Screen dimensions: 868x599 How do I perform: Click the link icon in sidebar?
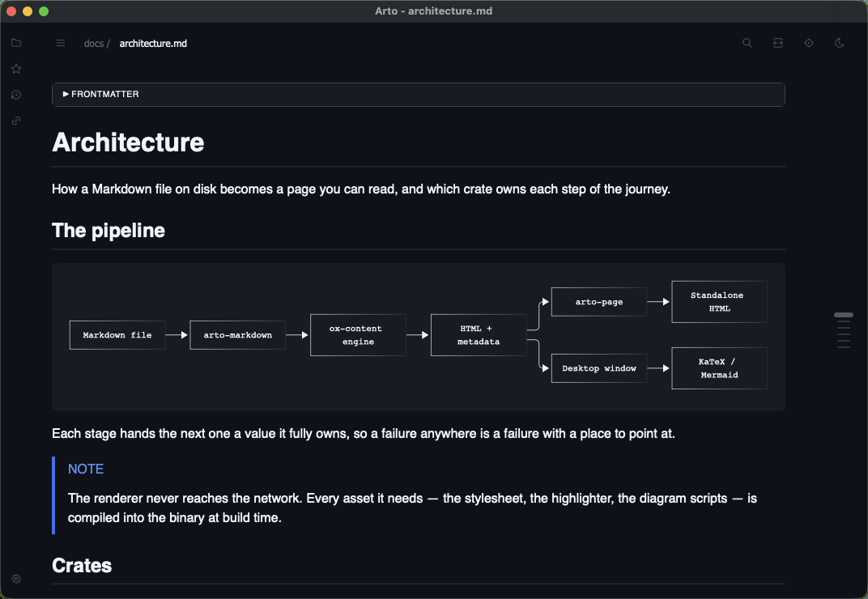click(16, 121)
